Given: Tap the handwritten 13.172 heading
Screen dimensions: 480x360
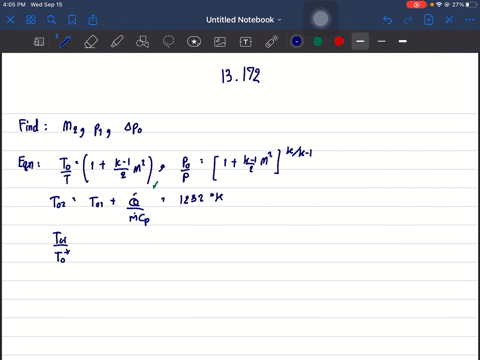Looking at the screenshot, I should tap(241, 75).
